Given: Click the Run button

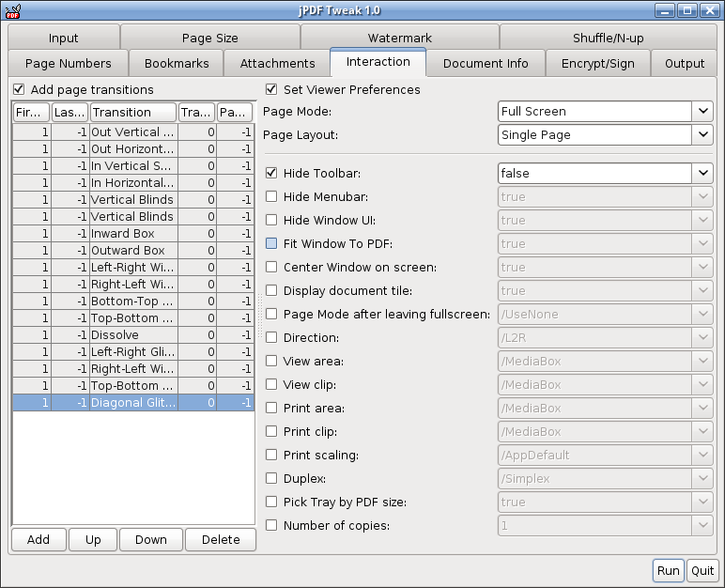Looking at the screenshot, I should pos(668,570).
